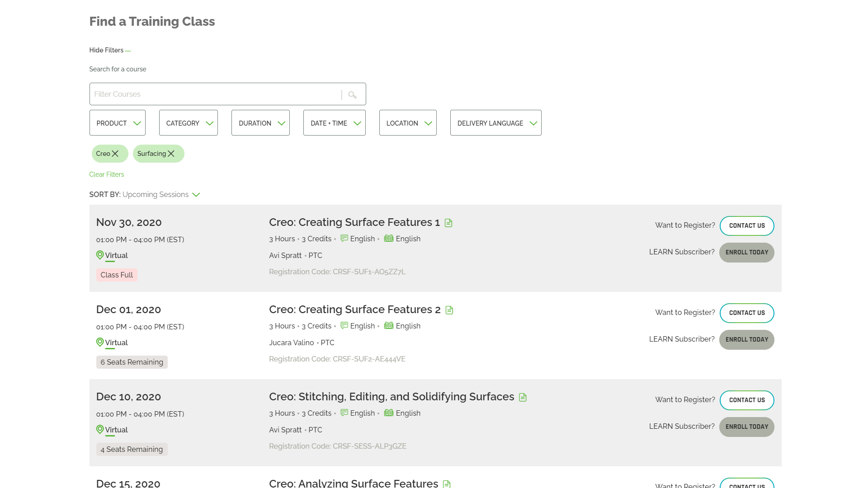Viewport: 868px width, 488px height.
Task: Click Virtual location link for Dec 10 class
Action: (116, 430)
